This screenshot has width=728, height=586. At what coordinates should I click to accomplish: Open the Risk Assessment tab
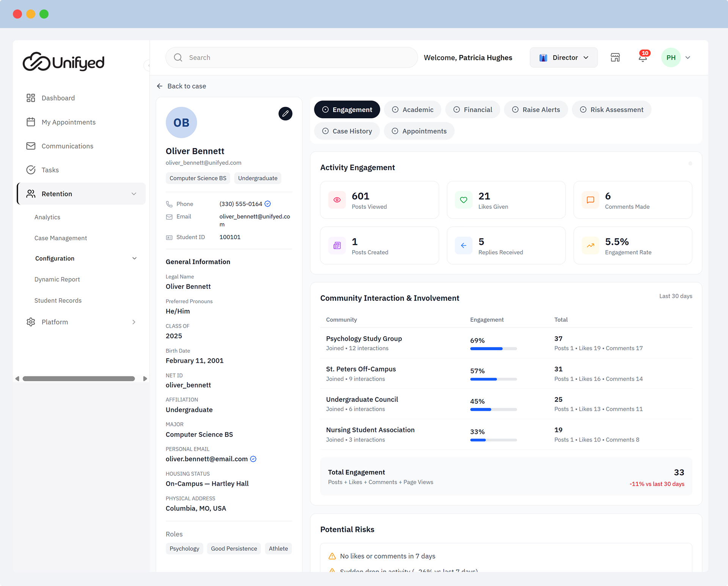tap(611, 110)
